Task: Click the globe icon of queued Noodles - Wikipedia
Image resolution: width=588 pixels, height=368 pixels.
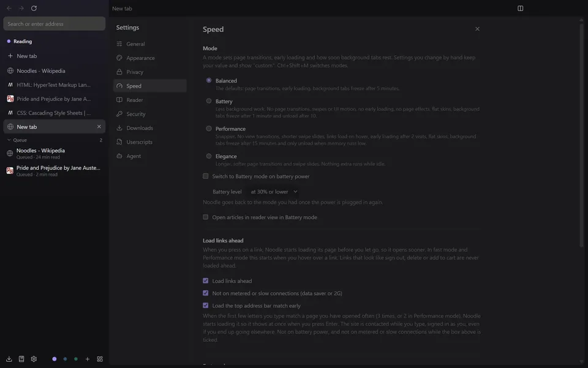Action: pyautogui.click(x=10, y=153)
